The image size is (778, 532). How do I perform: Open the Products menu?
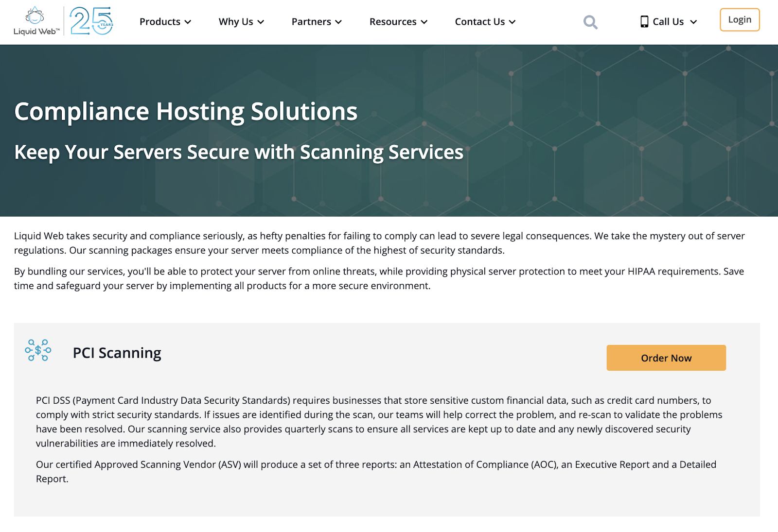click(x=165, y=22)
